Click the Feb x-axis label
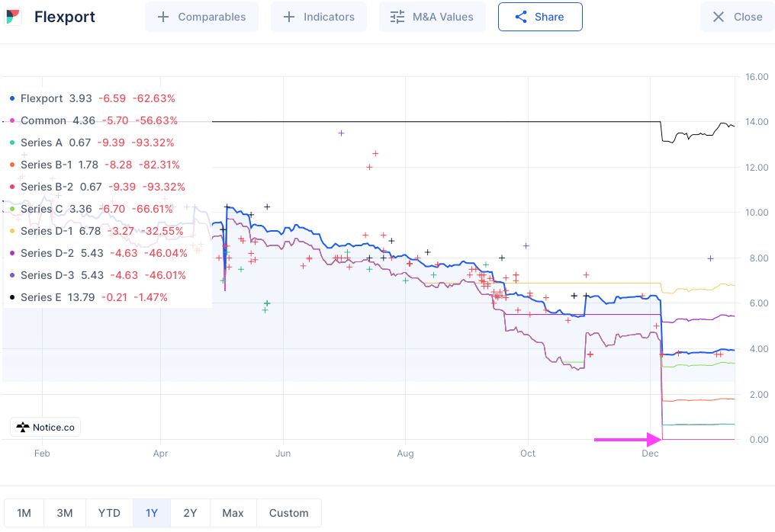775x532 pixels. [x=42, y=453]
